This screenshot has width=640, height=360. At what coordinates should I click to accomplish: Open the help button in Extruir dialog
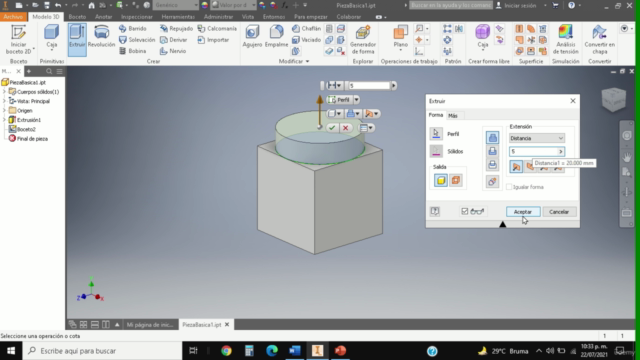coord(435,211)
